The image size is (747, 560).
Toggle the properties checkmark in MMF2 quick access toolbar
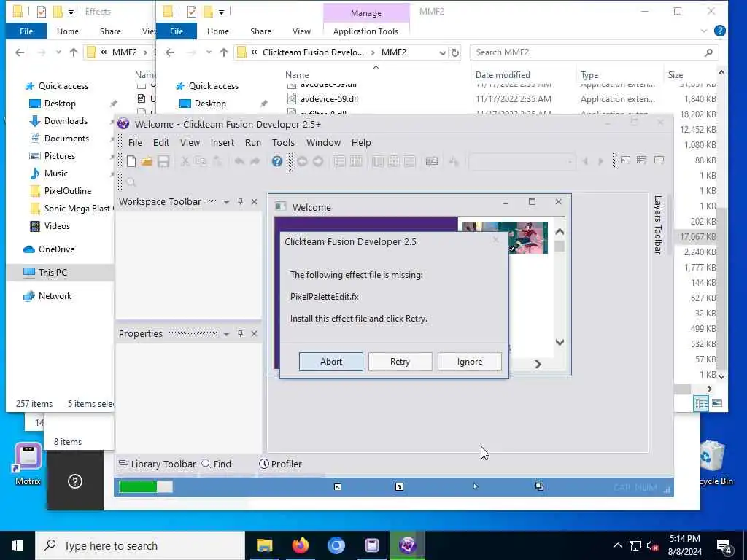(x=192, y=11)
